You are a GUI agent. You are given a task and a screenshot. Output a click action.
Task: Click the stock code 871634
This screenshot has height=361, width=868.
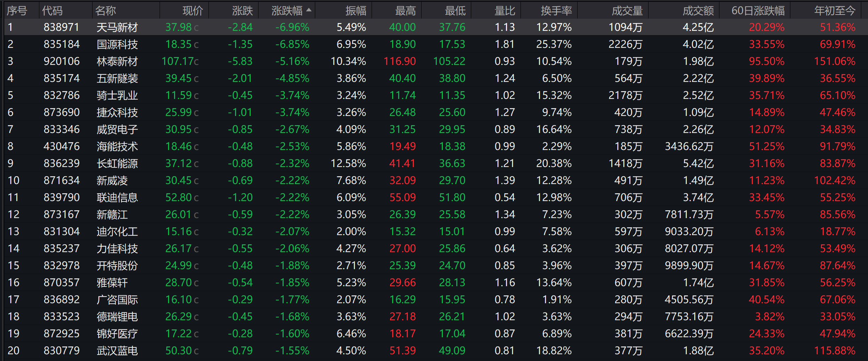pyautogui.click(x=61, y=180)
